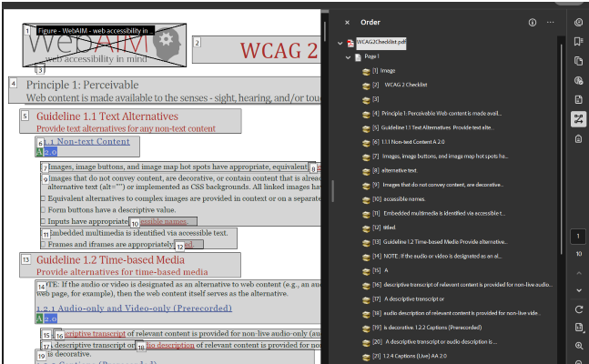589x364 pixels.
Task: Check the box before Form buttons have a descriptive value
Action: point(43,209)
